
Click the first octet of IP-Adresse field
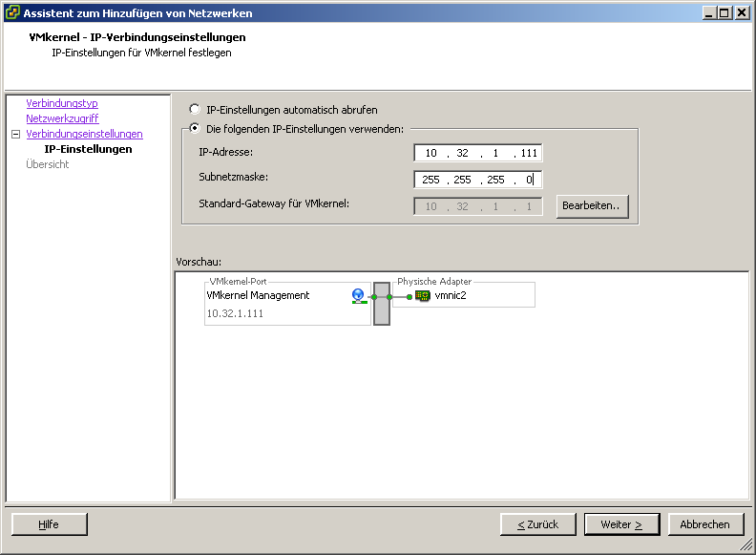point(430,153)
